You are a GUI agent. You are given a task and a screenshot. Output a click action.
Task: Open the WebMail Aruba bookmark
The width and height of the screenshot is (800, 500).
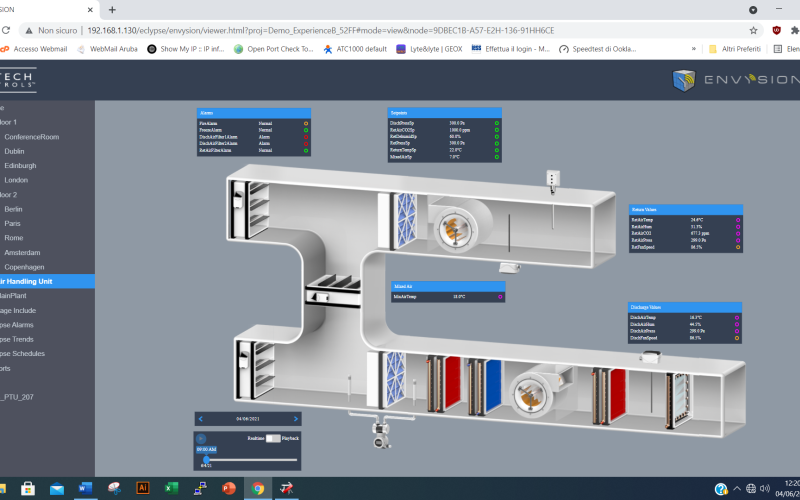tap(106, 48)
